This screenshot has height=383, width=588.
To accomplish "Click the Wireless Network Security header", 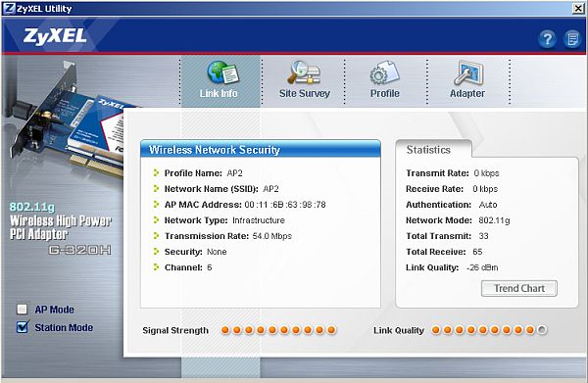I will click(261, 149).
